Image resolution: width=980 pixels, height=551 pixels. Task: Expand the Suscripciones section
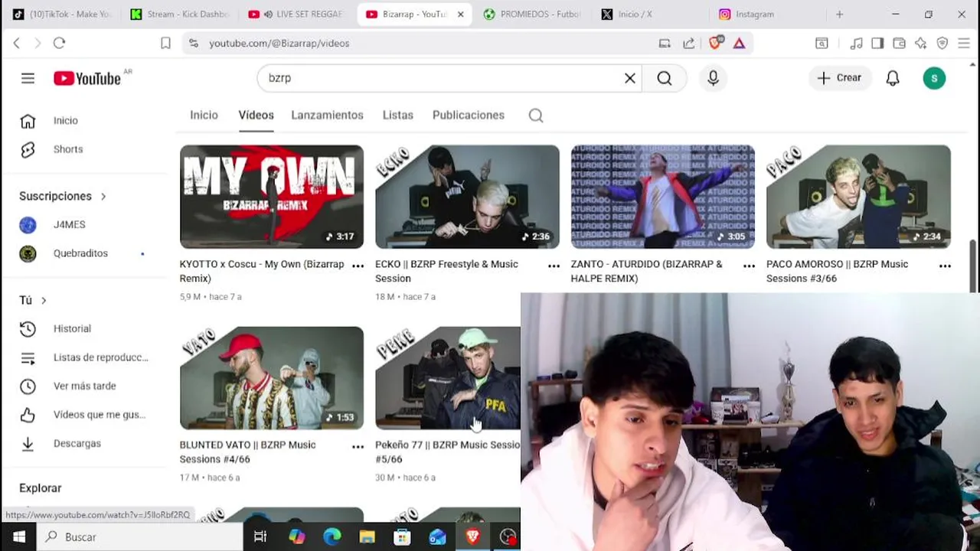pyautogui.click(x=63, y=196)
